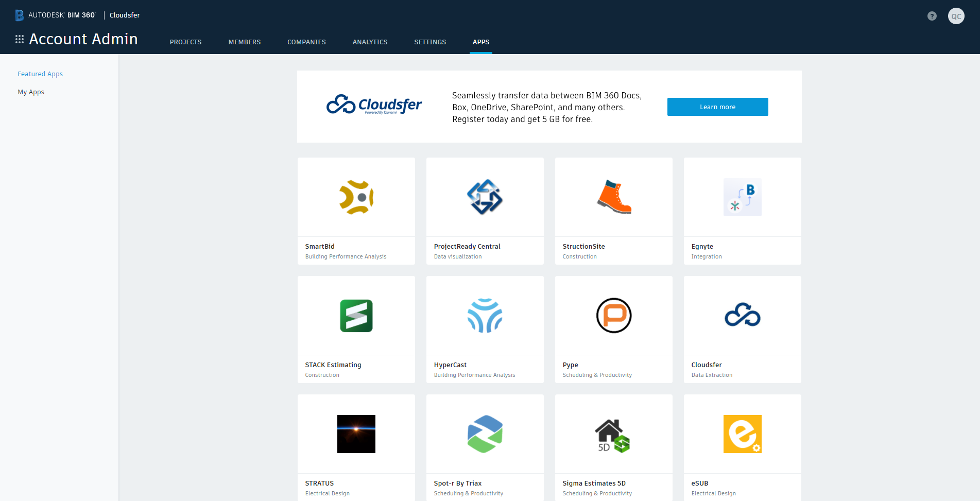980x501 pixels.
Task: Click the SmartBid app title
Action: point(320,247)
